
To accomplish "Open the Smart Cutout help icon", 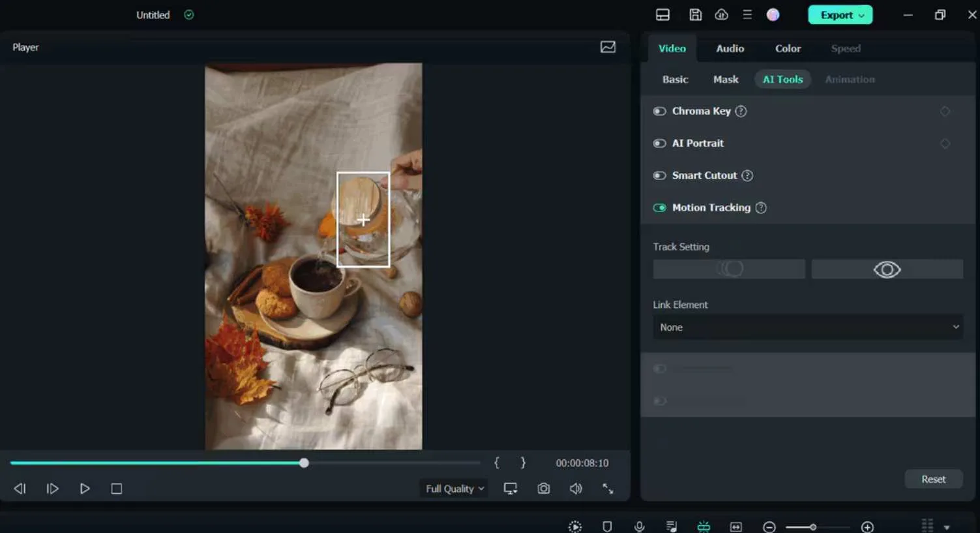I will point(747,175).
